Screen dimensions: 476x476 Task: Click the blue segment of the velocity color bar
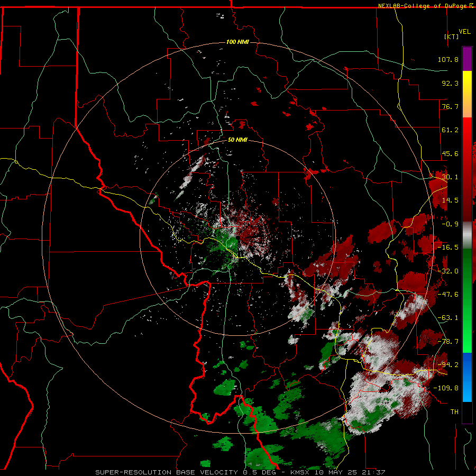pyautogui.click(x=467, y=377)
